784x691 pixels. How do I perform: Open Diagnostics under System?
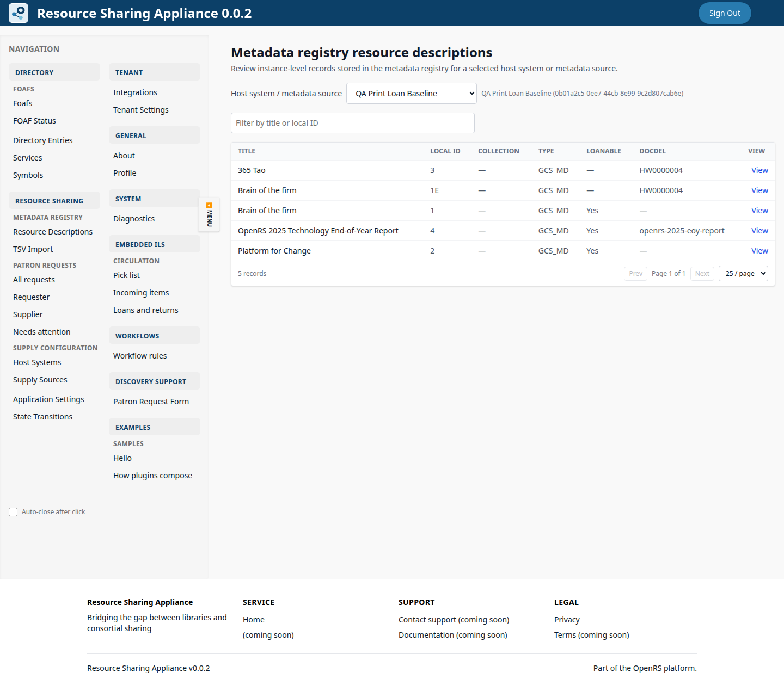point(134,219)
